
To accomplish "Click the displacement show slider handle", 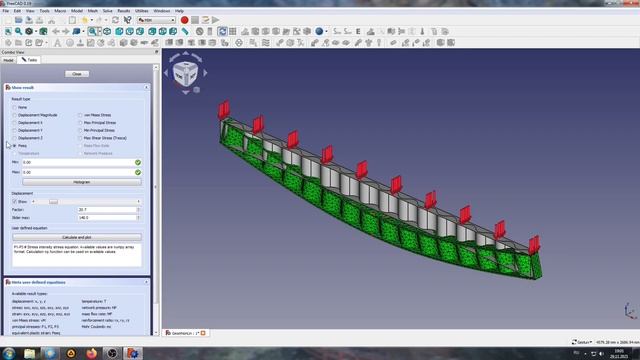I will [x=53, y=202].
